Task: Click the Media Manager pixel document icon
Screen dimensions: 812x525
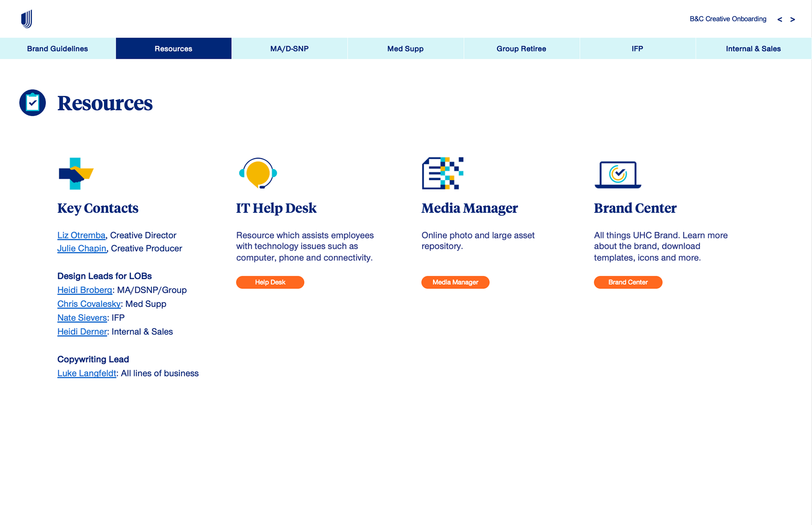Action: point(443,173)
